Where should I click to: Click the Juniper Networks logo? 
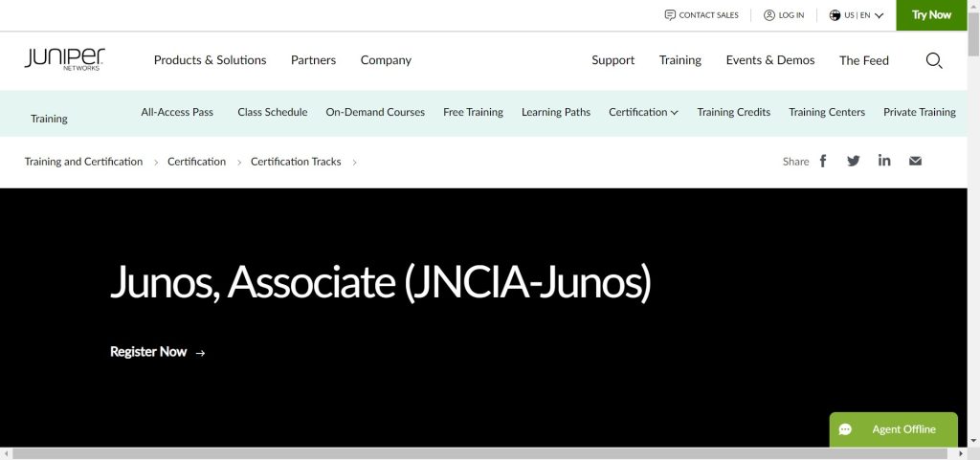(64, 59)
